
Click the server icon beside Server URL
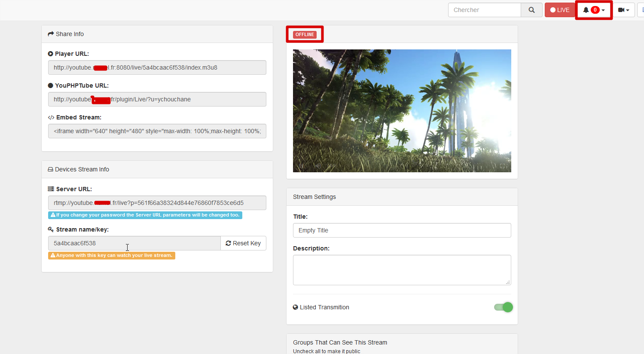pos(51,189)
